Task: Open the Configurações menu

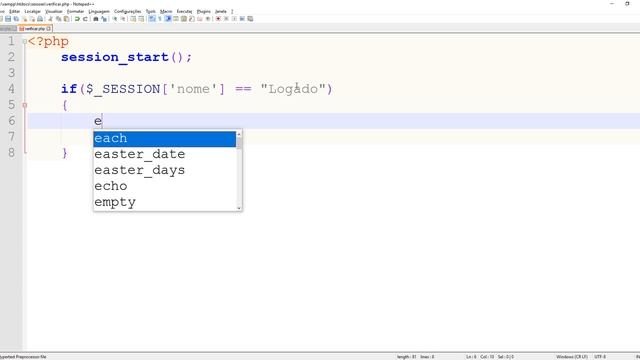Action: 127,11
